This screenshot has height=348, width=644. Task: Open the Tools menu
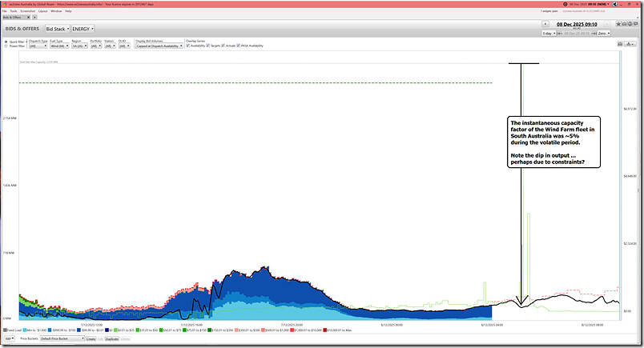[x=14, y=10]
